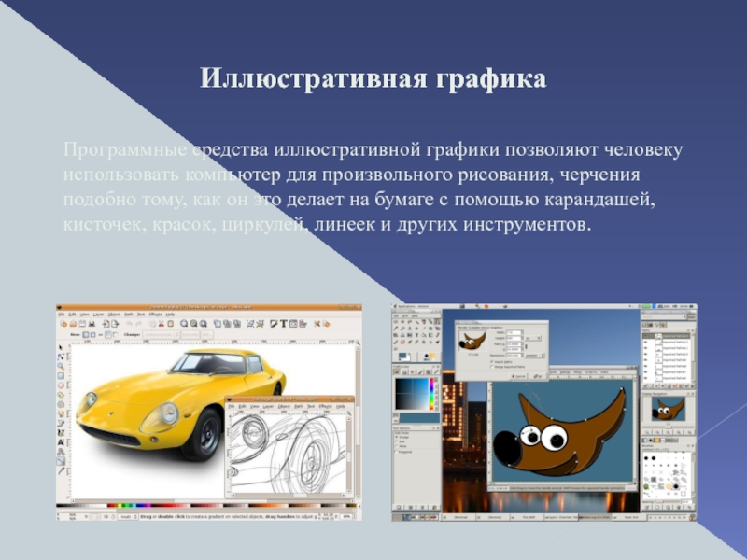Click the Cut scissors icon in Inkscape
The width and height of the screenshot is (747, 560).
(161, 324)
